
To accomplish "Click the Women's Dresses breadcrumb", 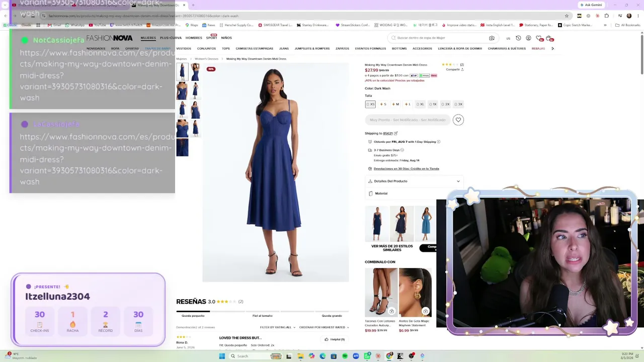I will point(206,59).
